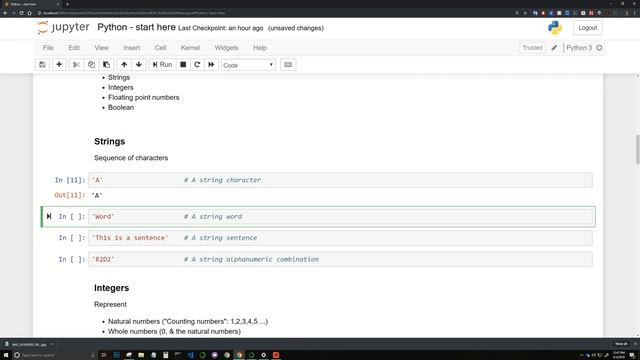
Task: Run this cell icon beside Word cell
Action: 49,216
